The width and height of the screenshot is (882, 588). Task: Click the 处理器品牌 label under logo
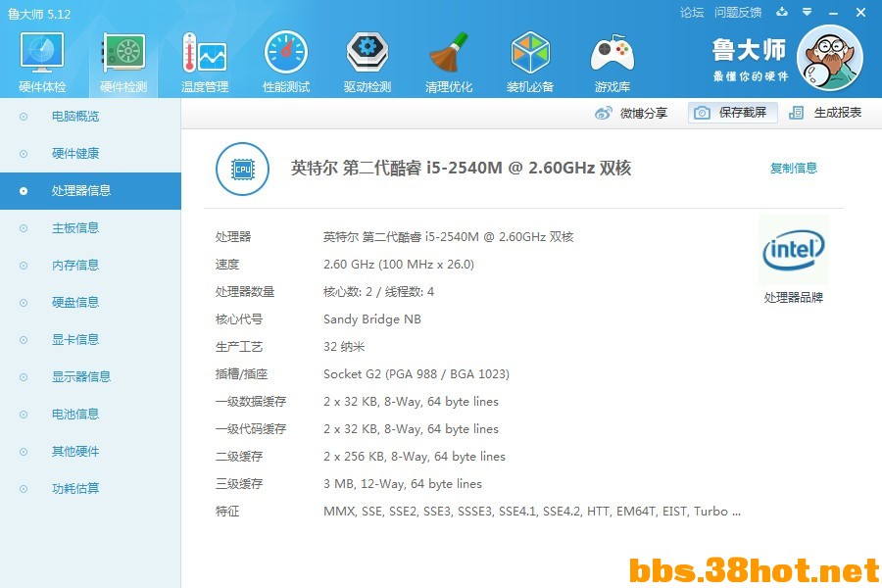pyautogui.click(x=793, y=297)
